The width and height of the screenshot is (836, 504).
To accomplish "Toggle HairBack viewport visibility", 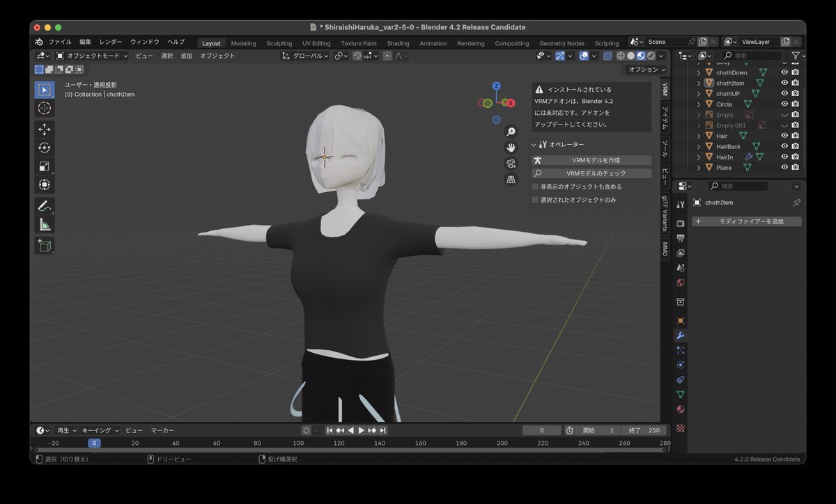I will click(784, 146).
